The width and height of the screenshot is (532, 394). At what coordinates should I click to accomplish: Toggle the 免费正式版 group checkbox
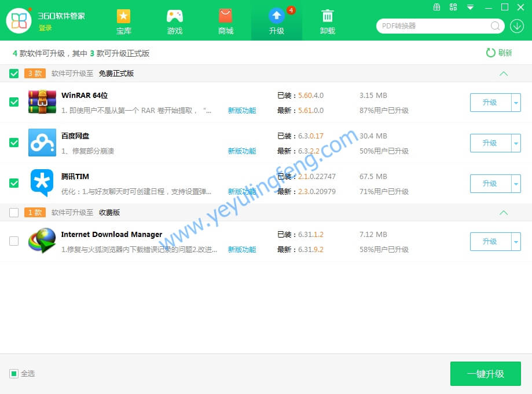click(14, 74)
